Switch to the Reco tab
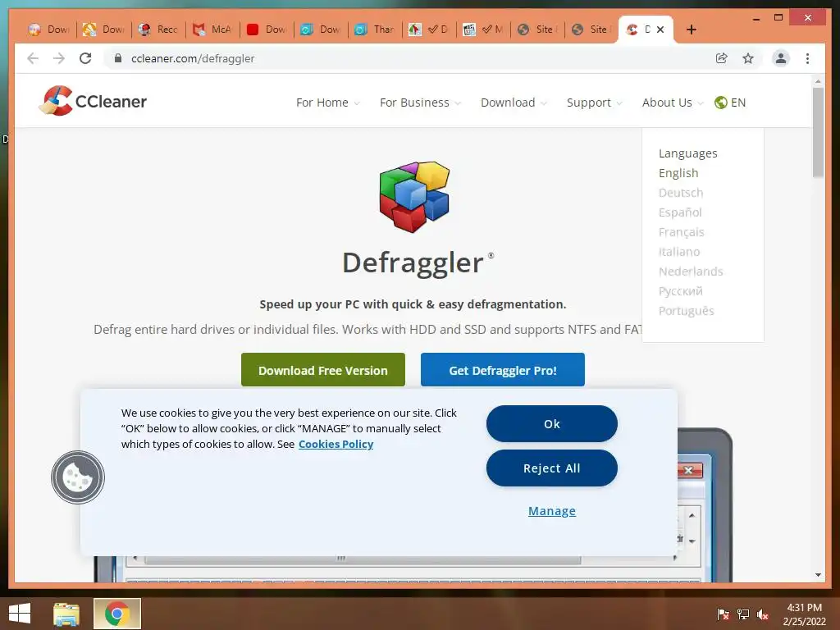This screenshot has width=840, height=630. click(x=158, y=30)
